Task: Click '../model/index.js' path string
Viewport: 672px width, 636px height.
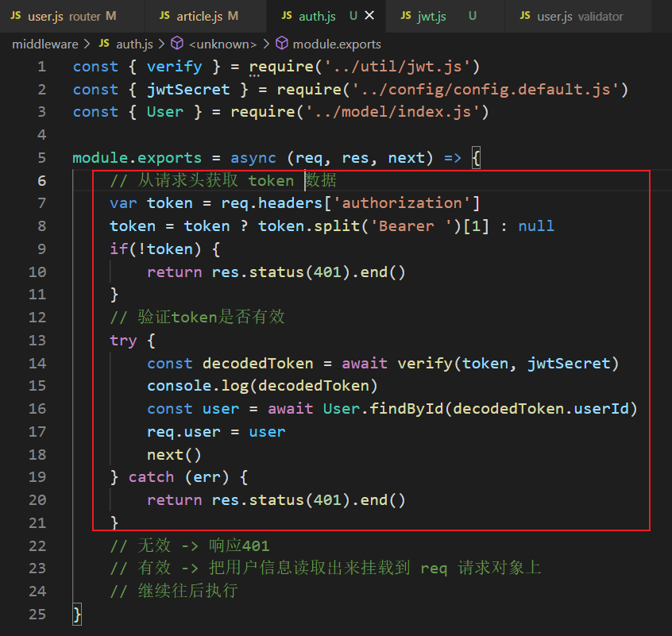Action: [392, 112]
